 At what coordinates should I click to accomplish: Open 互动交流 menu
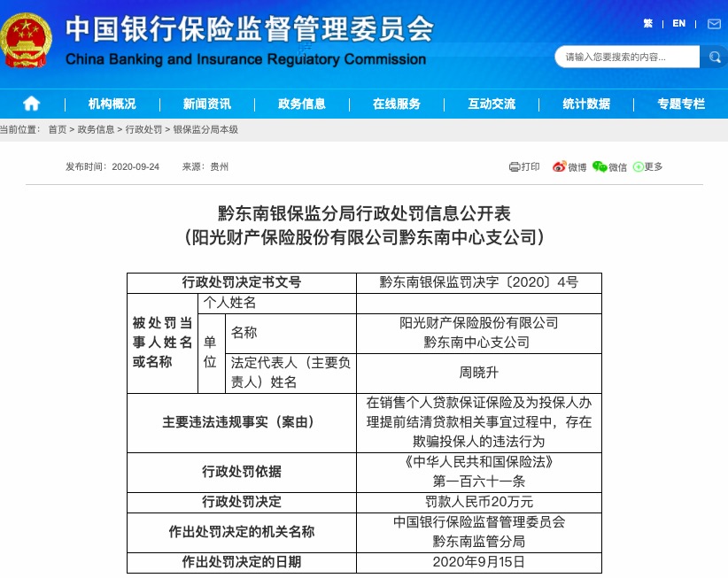[x=492, y=104]
